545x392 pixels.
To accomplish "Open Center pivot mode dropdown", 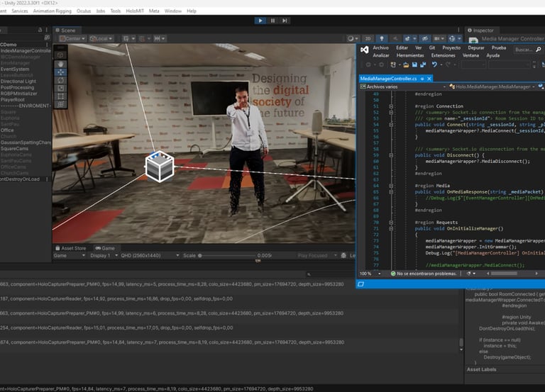I will tap(72, 38).
